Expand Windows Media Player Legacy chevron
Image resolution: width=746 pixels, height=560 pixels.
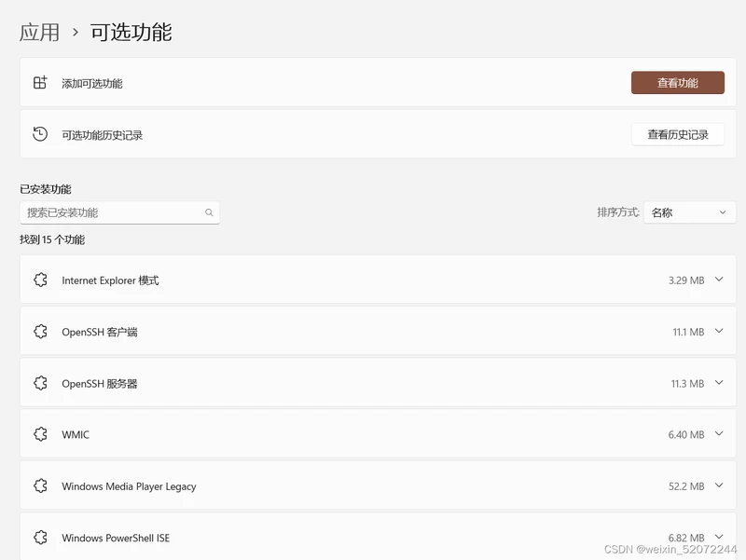coord(719,485)
